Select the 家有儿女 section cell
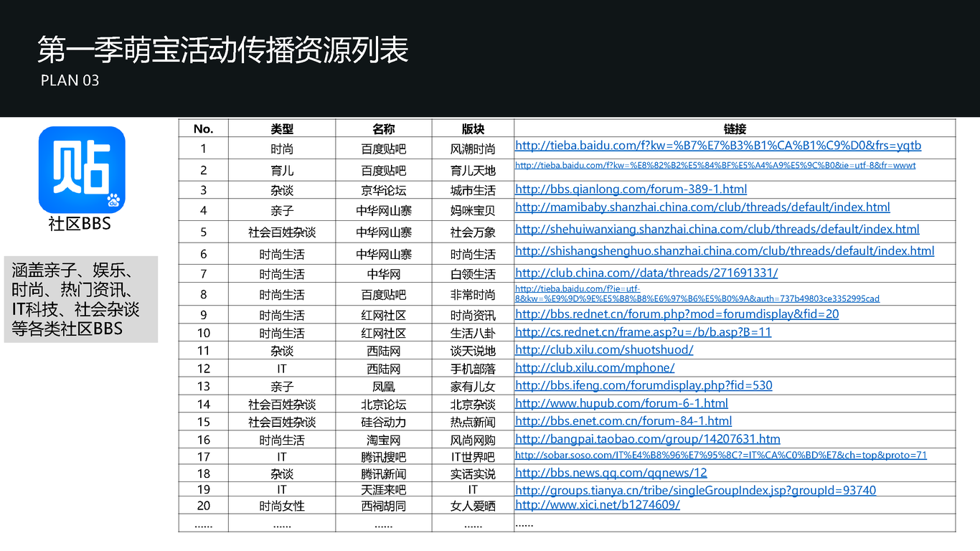 (473, 387)
